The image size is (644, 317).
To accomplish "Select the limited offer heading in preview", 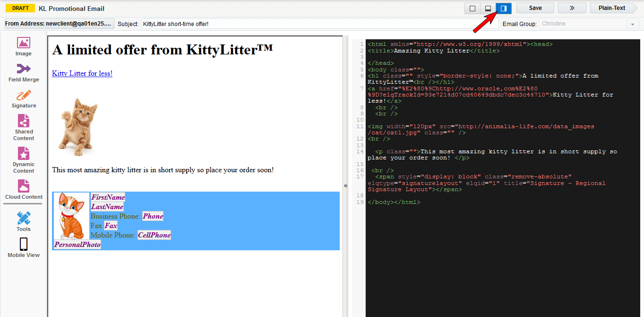I will (x=163, y=50).
